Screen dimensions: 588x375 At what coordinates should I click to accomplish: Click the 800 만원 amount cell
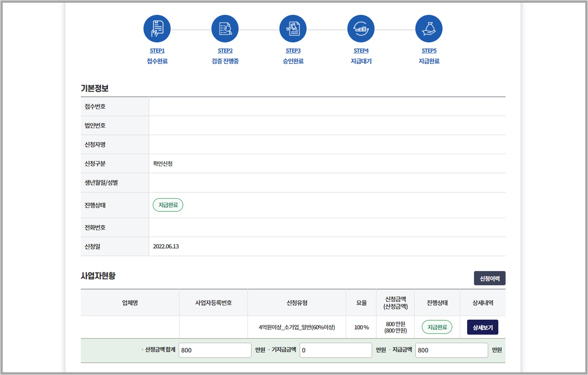pos(396,327)
